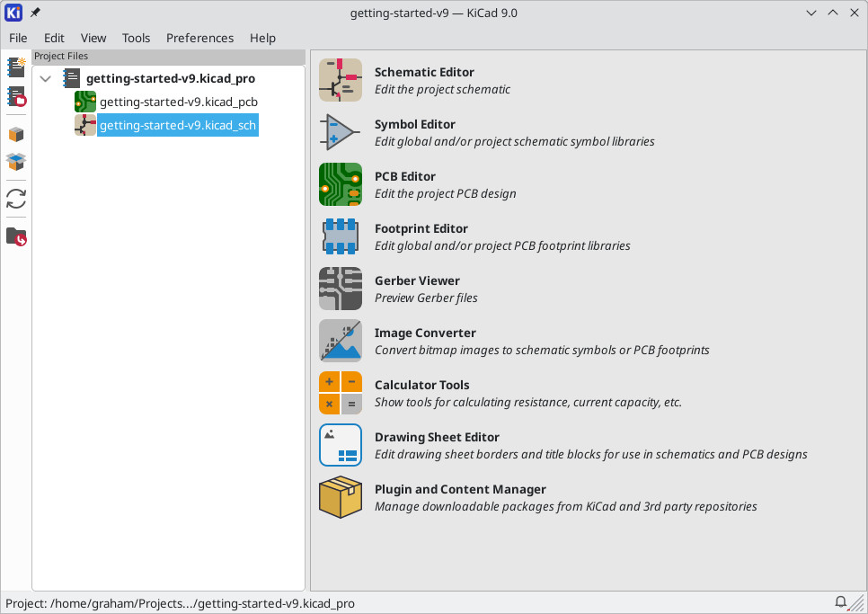
Task: Click the KiCad logo in title bar
Action: tap(13, 13)
